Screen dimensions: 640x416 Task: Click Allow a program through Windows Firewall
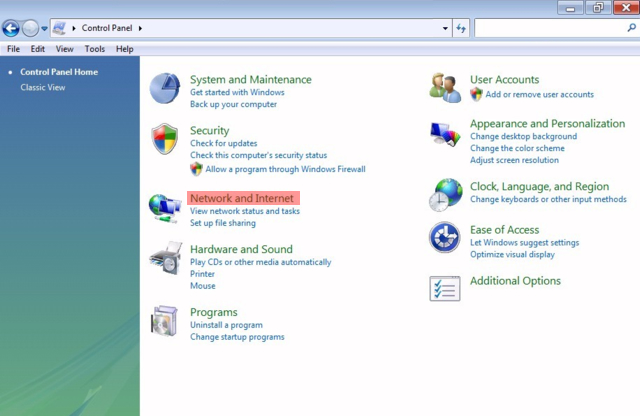pyautogui.click(x=285, y=169)
